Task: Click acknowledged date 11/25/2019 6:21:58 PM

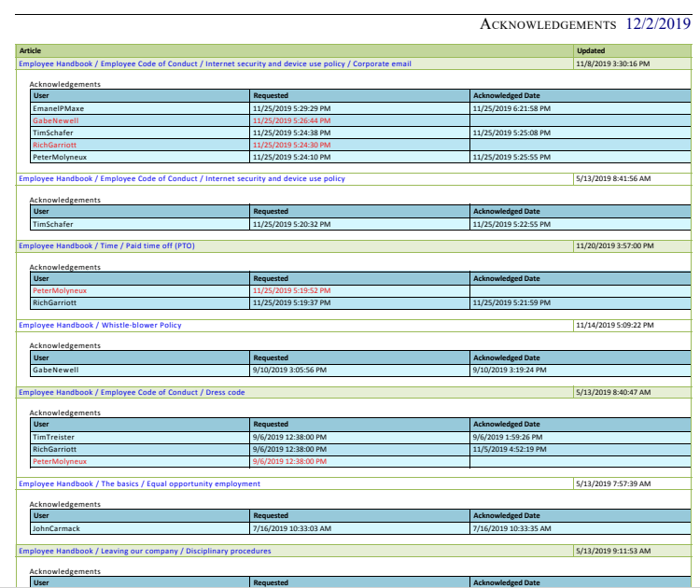Action: [x=511, y=108]
